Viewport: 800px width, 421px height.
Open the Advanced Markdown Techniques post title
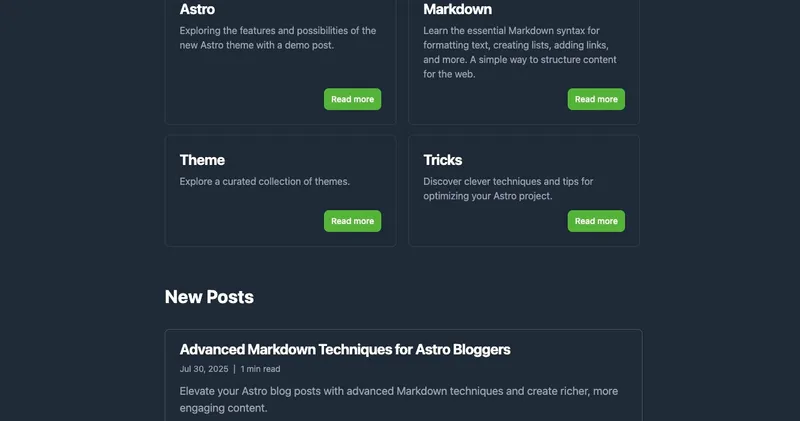[345, 349]
